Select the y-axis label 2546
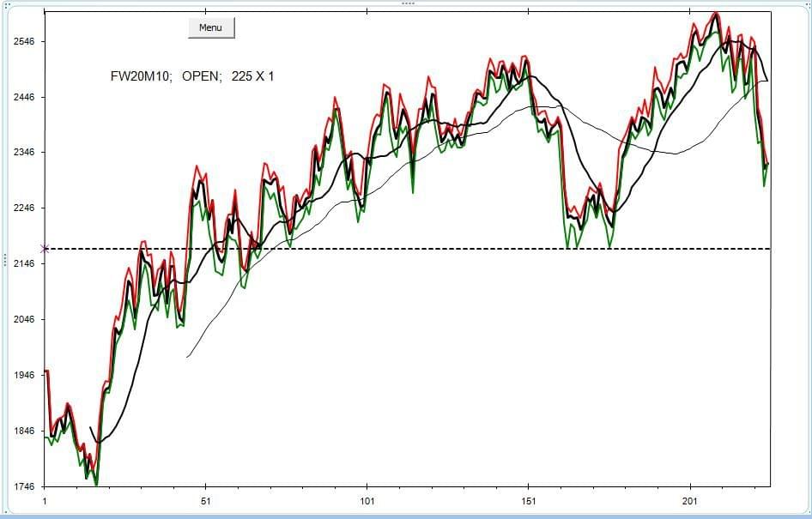The image size is (812, 519). coord(23,41)
